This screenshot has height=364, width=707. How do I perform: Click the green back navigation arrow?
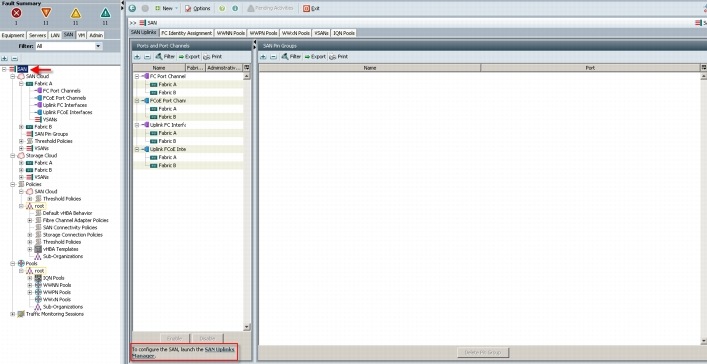133,8
